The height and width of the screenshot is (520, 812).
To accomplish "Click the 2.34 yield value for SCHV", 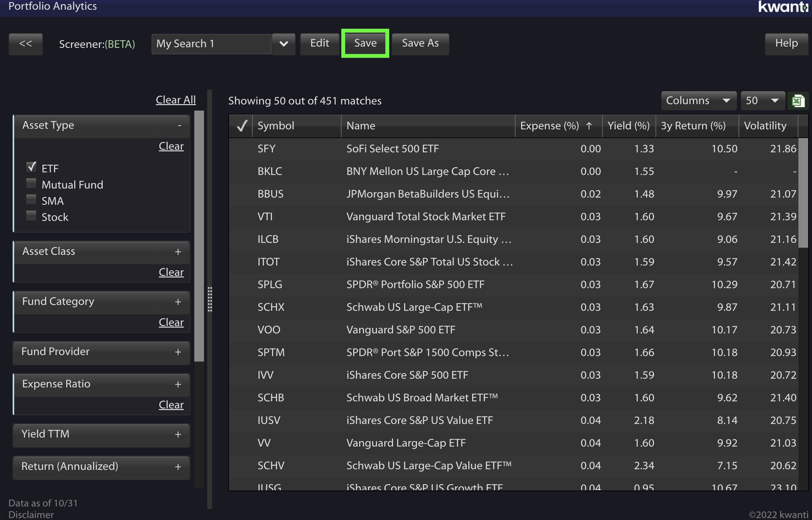I will point(644,465).
